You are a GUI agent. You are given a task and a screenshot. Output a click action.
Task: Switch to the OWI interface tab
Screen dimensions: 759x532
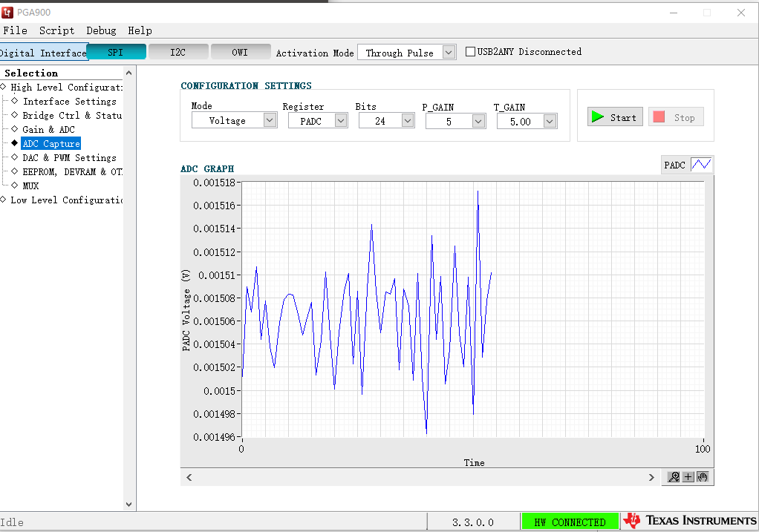[240, 52]
